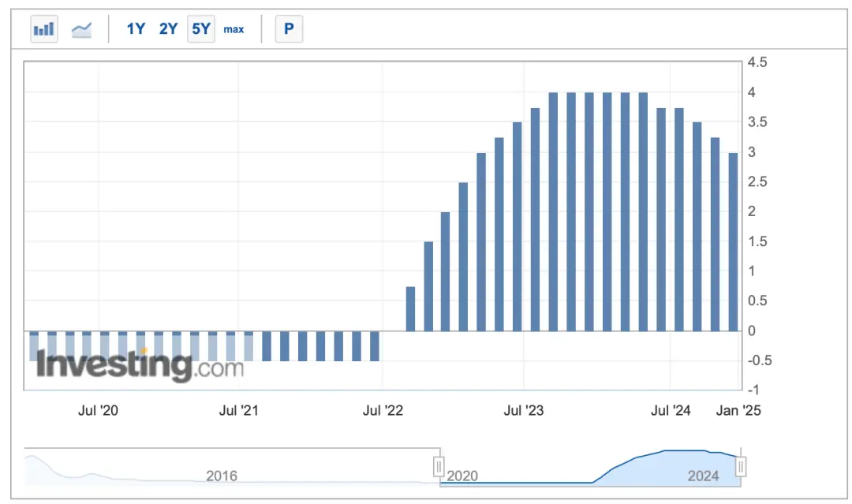Toggle the P button in chart toolbar

(x=289, y=28)
